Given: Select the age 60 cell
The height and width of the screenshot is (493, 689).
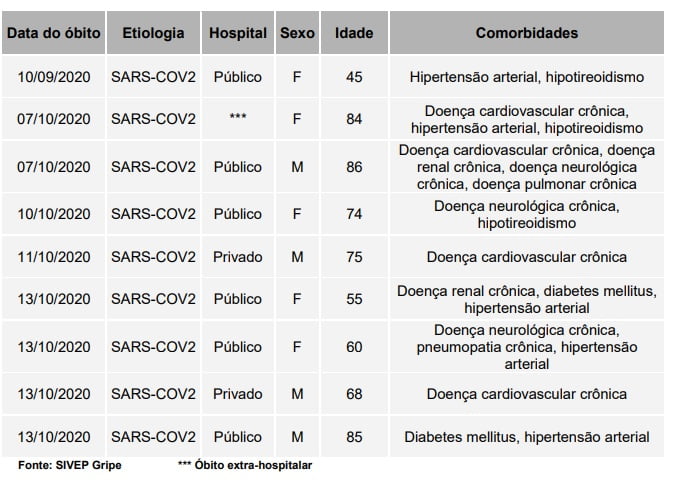Looking at the screenshot, I should [354, 347].
